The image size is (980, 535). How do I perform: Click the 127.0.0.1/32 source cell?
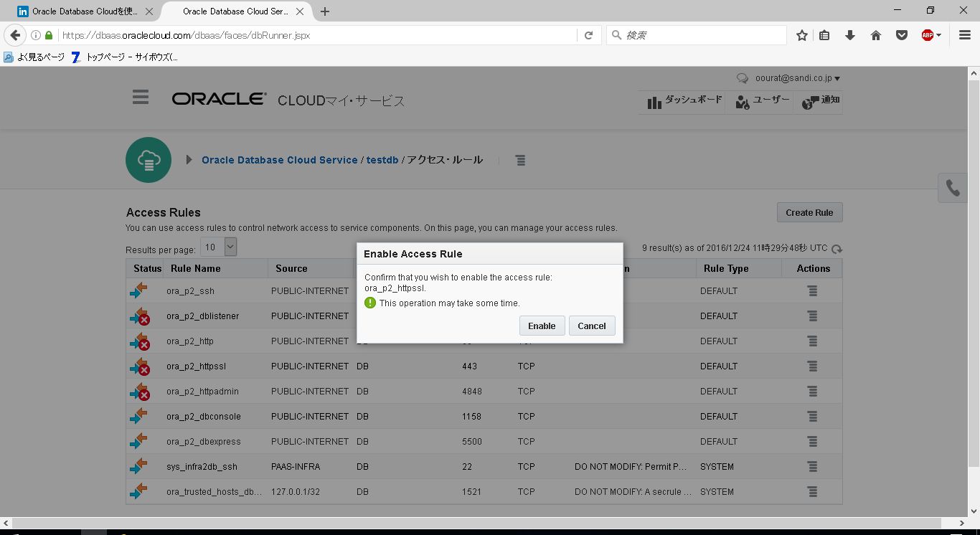tap(296, 492)
